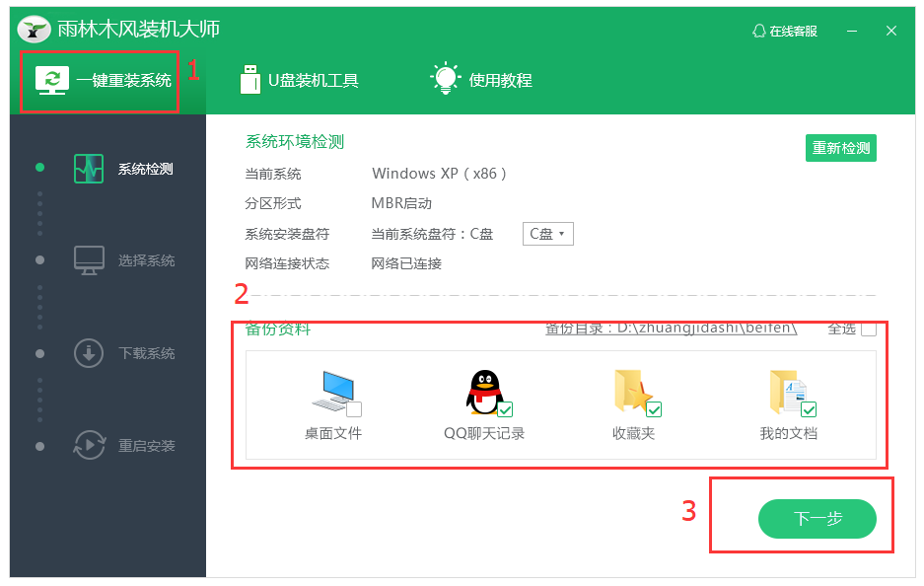Click the 系统检测 sidebar icon
The width and height of the screenshot is (924, 586).
click(x=88, y=168)
